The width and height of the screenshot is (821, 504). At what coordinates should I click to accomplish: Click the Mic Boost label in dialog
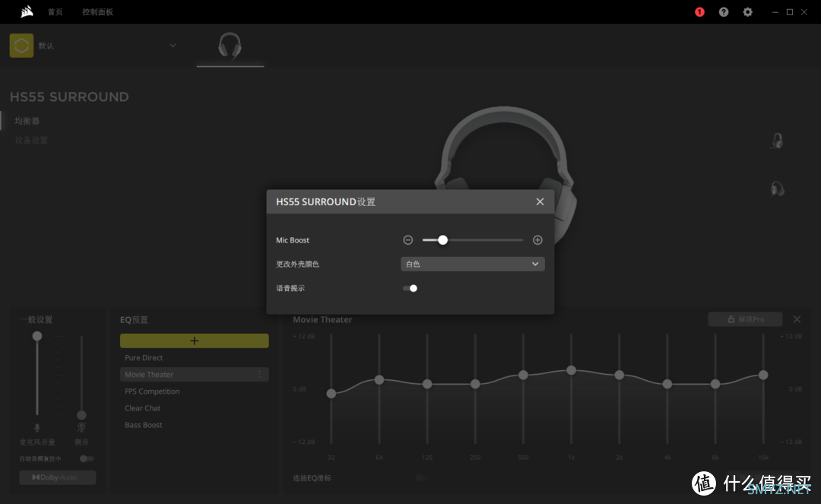click(293, 240)
